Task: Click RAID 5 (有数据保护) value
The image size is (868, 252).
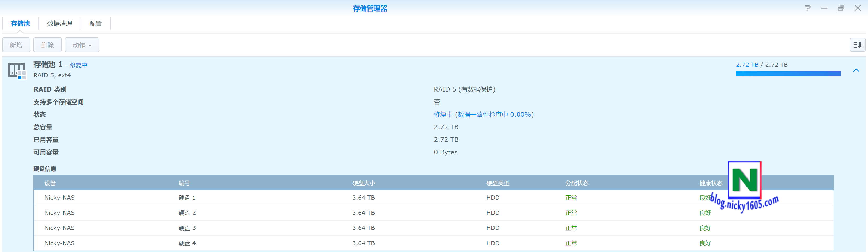Action: pyautogui.click(x=464, y=89)
